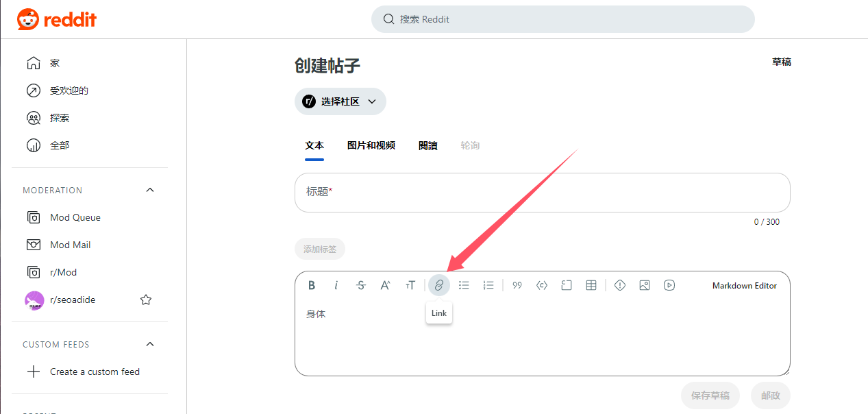
Task: Collapse the CUSTOM FEEDS section
Action: coord(150,344)
